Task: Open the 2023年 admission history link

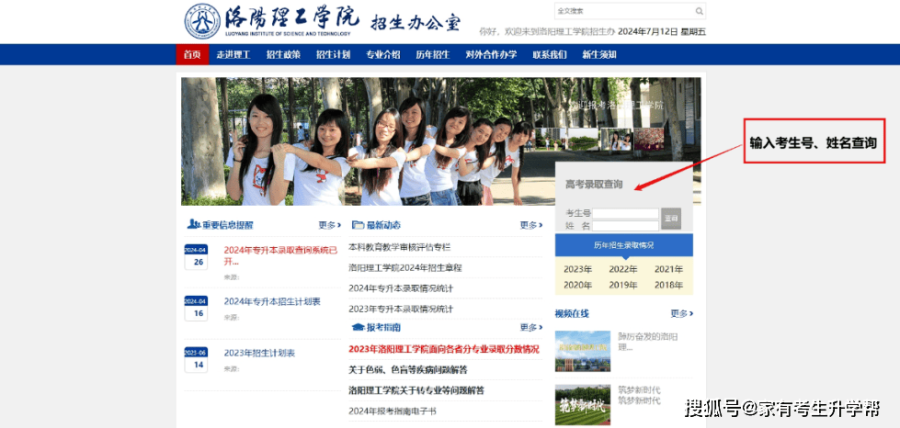Action: (577, 269)
